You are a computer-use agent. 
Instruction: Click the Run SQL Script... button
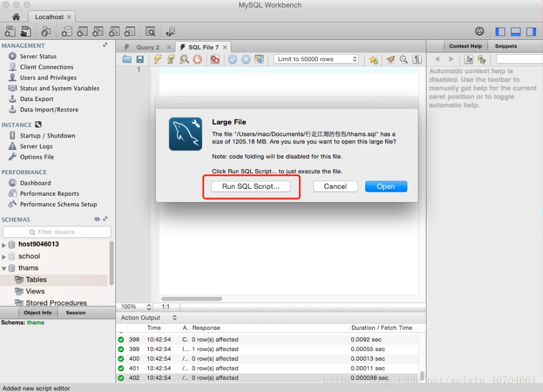point(250,186)
